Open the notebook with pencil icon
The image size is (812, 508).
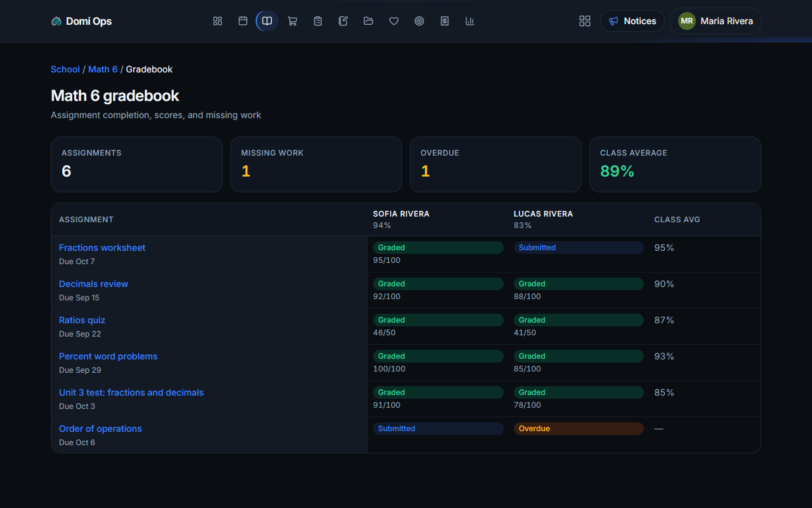tap(343, 21)
